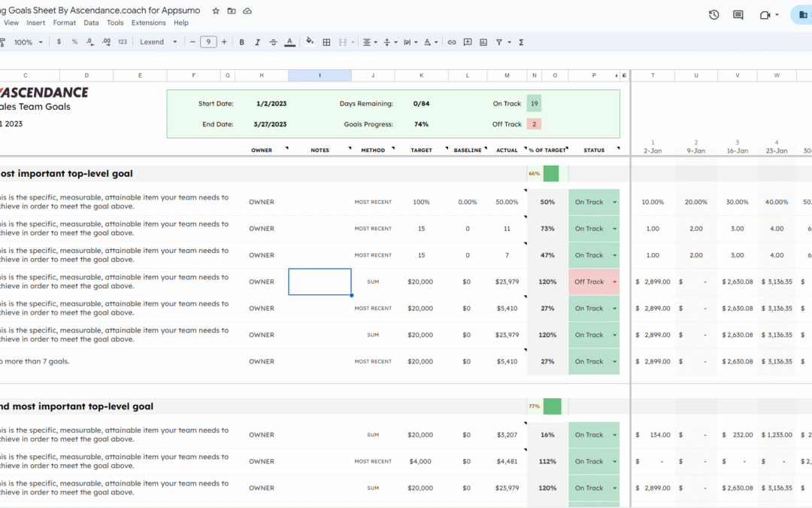Toggle strikethrough formatting
812x508 pixels.
[273, 42]
